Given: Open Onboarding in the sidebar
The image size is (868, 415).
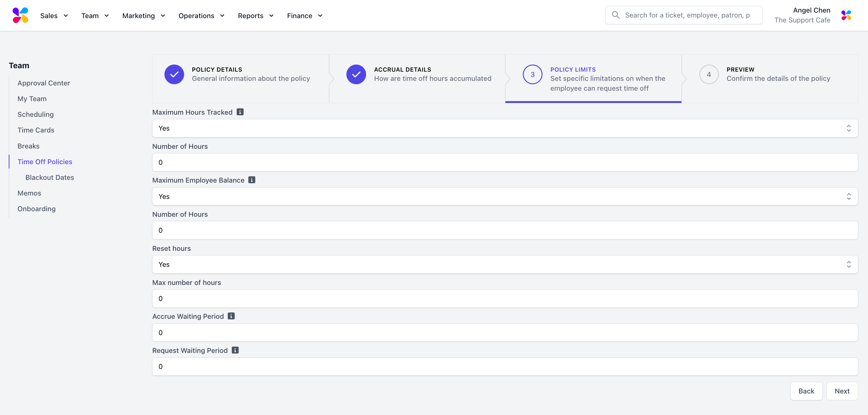Looking at the screenshot, I should [36, 209].
